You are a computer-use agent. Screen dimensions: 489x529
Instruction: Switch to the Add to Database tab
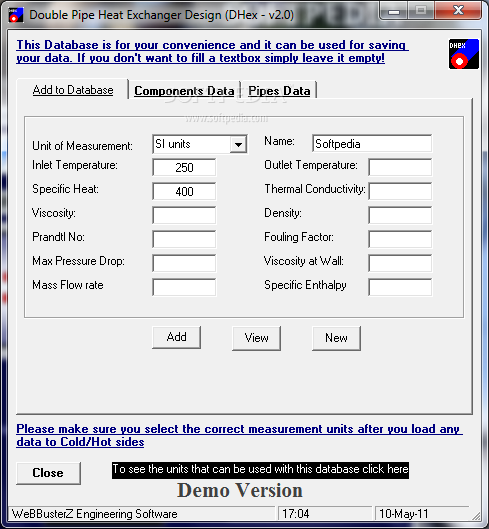(73, 90)
